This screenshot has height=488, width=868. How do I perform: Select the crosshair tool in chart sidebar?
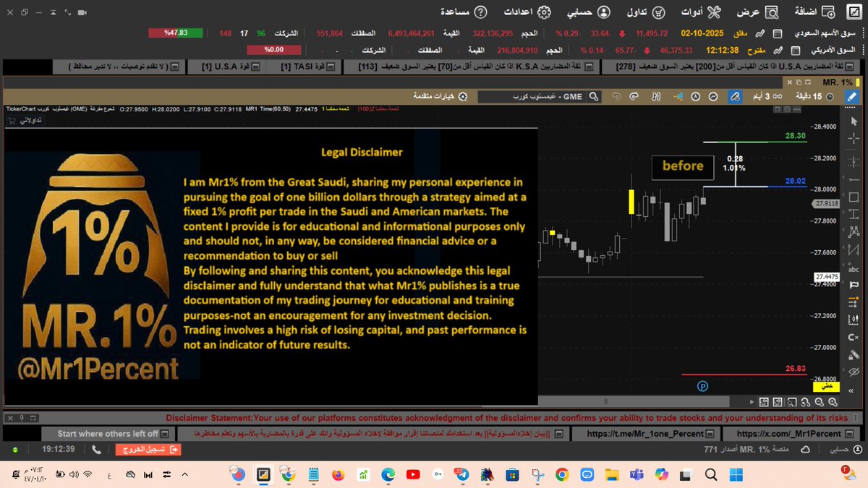(x=855, y=138)
